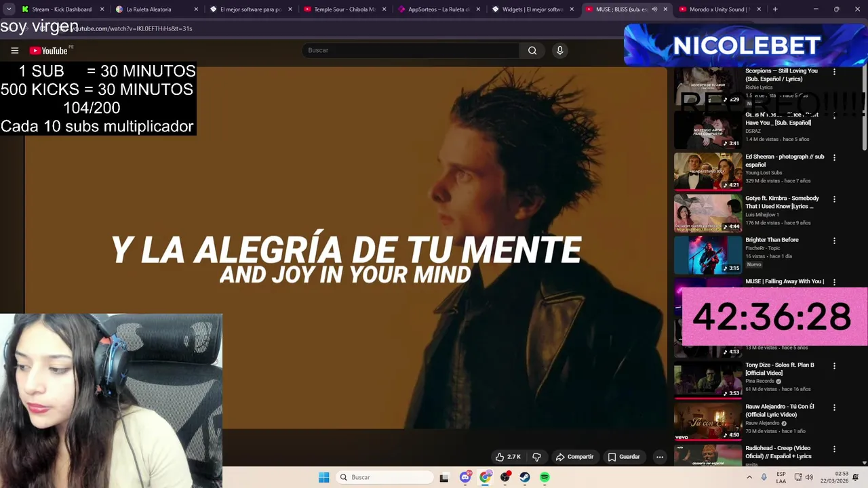The height and width of the screenshot is (488, 868).
Task: Open Spotify from the taskbar
Action: click(x=545, y=477)
